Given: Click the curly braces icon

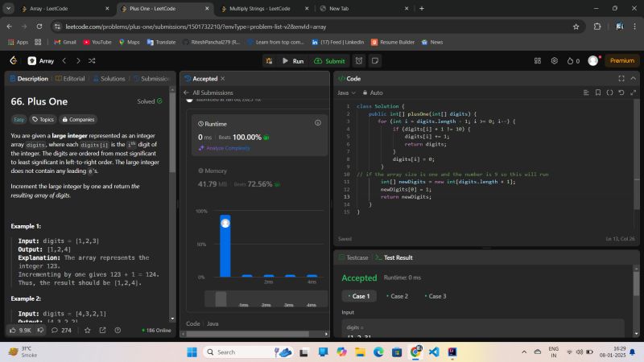Looking at the screenshot, I should click(610, 93).
